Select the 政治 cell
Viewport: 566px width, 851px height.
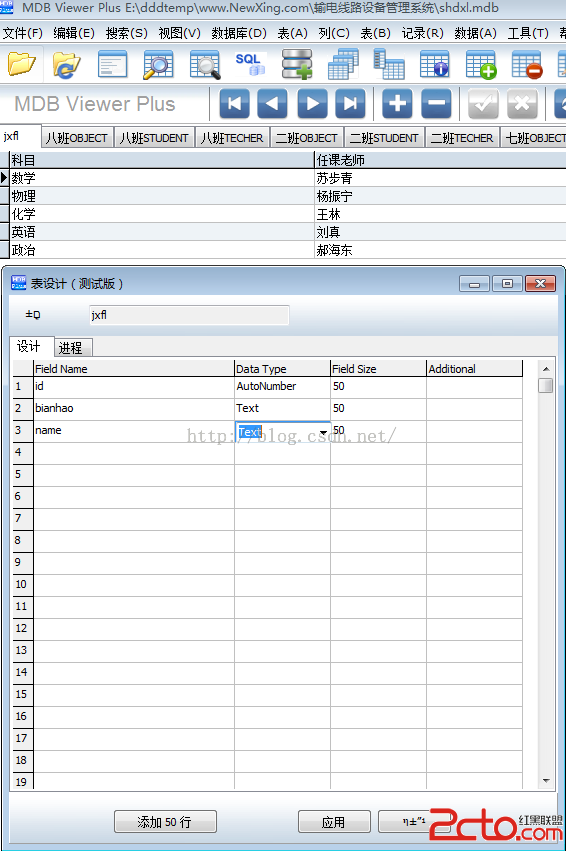(162, 250)
